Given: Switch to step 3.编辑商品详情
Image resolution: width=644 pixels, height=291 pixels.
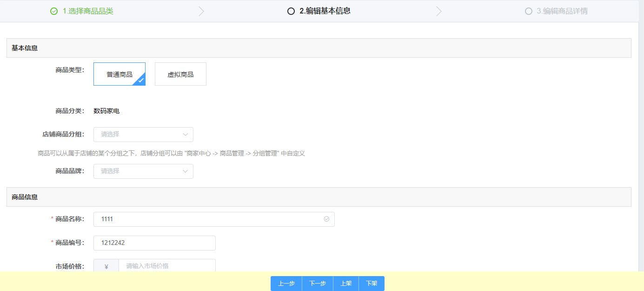Looking at the screenshot, I should (562, 11).
